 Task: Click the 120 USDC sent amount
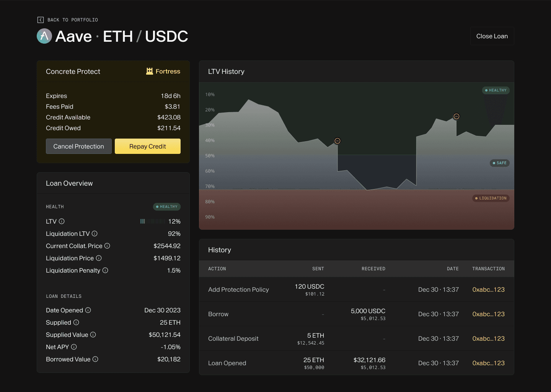click(x=310, y=286)
